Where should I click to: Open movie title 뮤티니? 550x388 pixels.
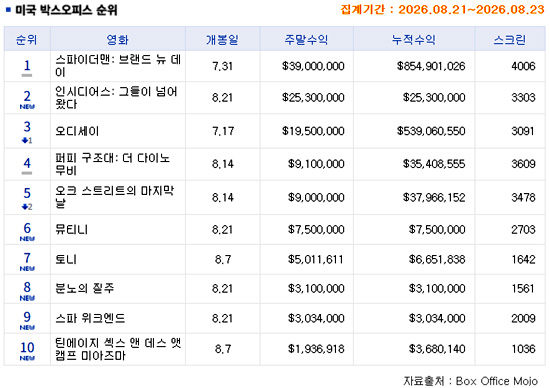point(72,229)
